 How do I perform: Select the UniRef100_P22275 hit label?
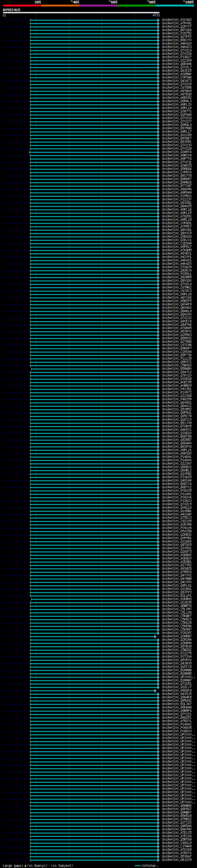coord(177,653)
